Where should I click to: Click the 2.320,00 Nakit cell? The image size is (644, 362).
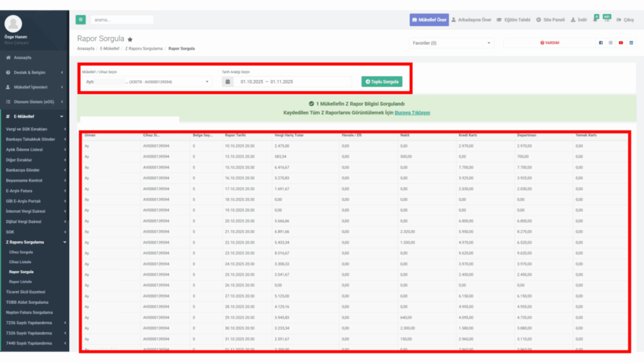pos(408,232)
